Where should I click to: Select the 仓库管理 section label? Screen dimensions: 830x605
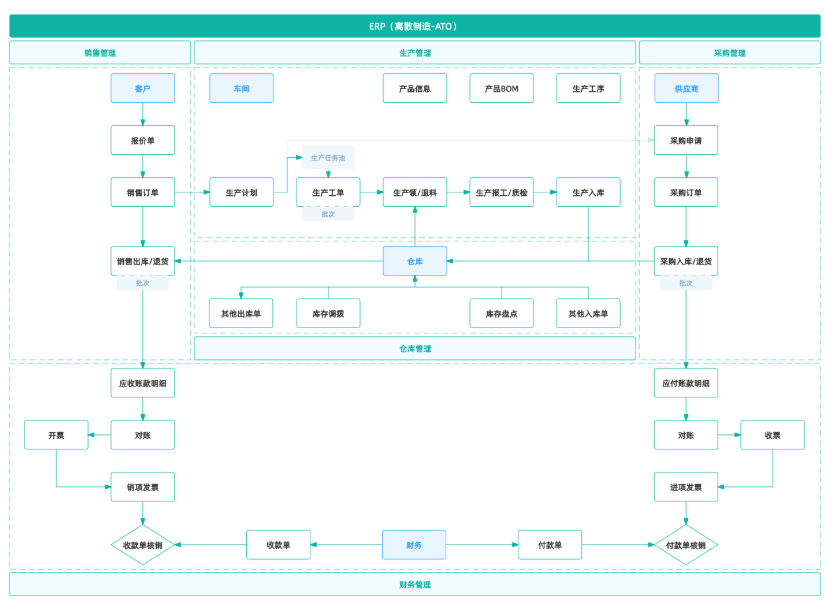pyautogui.click(x=414, y=348)
